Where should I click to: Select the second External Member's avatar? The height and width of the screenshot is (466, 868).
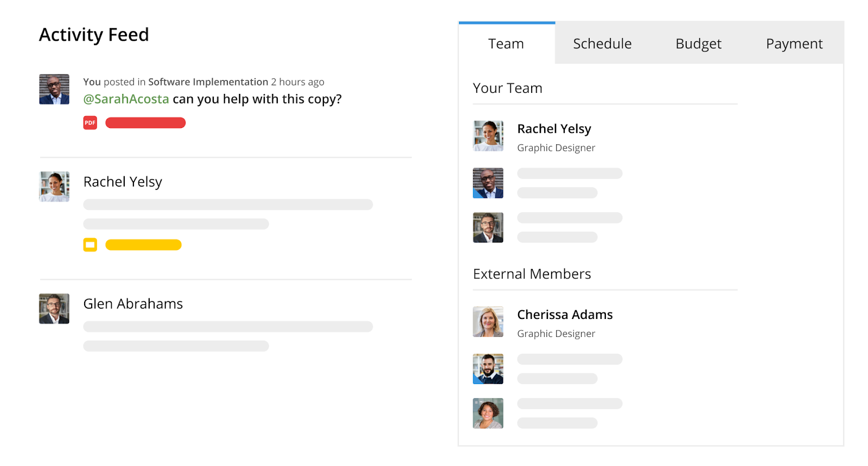488,368
